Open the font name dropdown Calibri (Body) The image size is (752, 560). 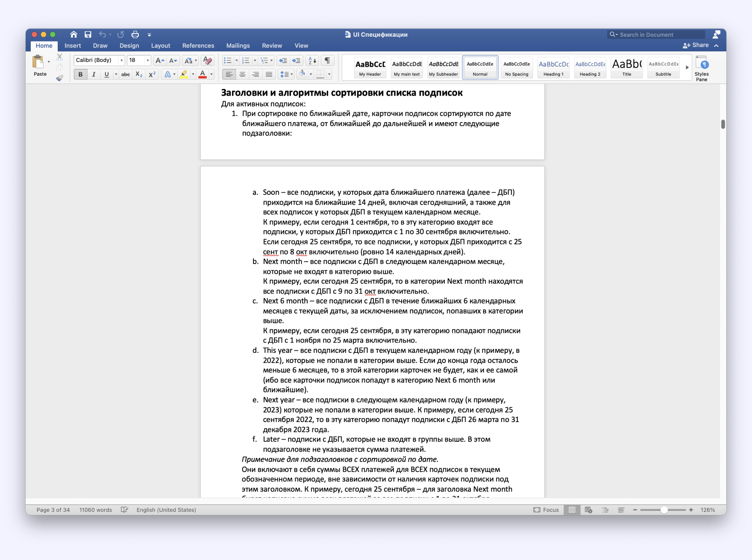(x=121, y=61)
